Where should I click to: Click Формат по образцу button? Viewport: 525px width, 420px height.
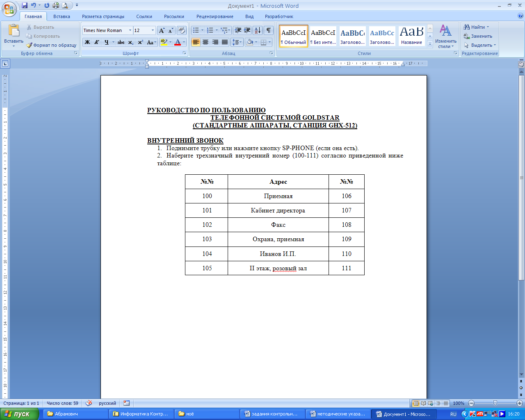tap(52, 45)
